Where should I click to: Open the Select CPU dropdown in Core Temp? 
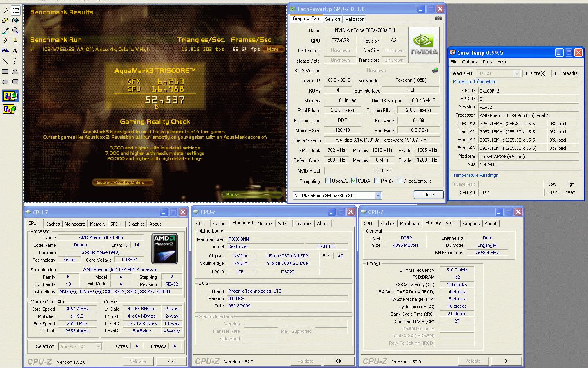(517, 73)
